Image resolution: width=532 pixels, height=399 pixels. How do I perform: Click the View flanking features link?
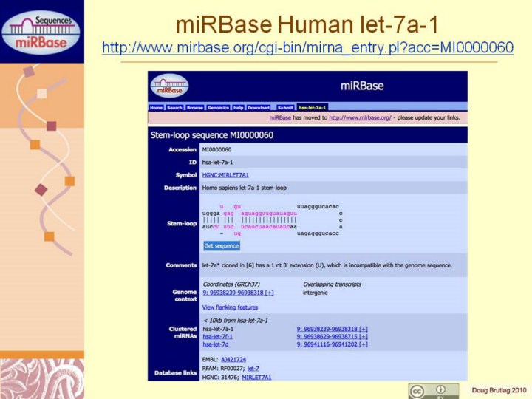click(230, 307)
